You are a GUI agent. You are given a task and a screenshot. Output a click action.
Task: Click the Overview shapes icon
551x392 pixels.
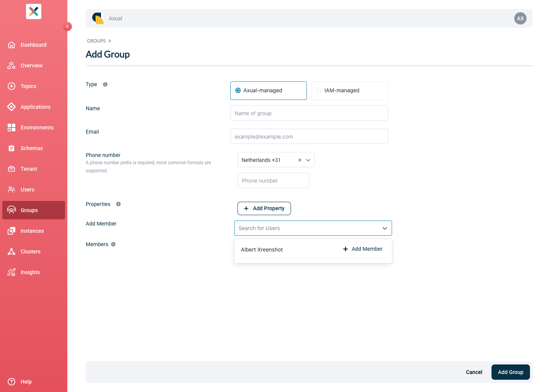tap(11, 65)
